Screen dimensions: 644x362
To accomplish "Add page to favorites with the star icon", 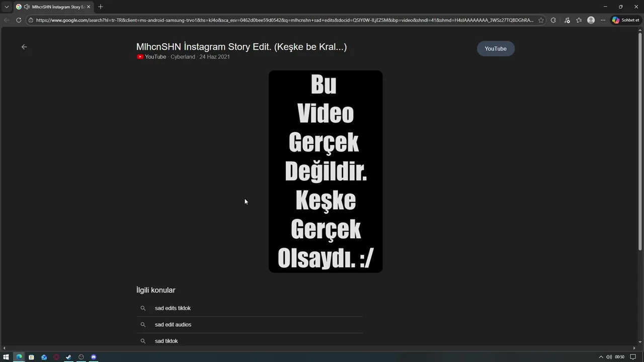I will [541, 20].
